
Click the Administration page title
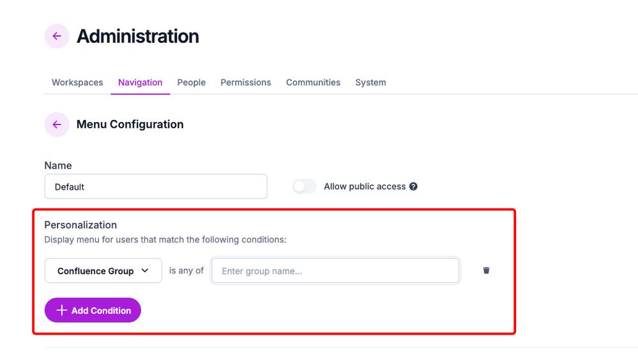point(138,36)
